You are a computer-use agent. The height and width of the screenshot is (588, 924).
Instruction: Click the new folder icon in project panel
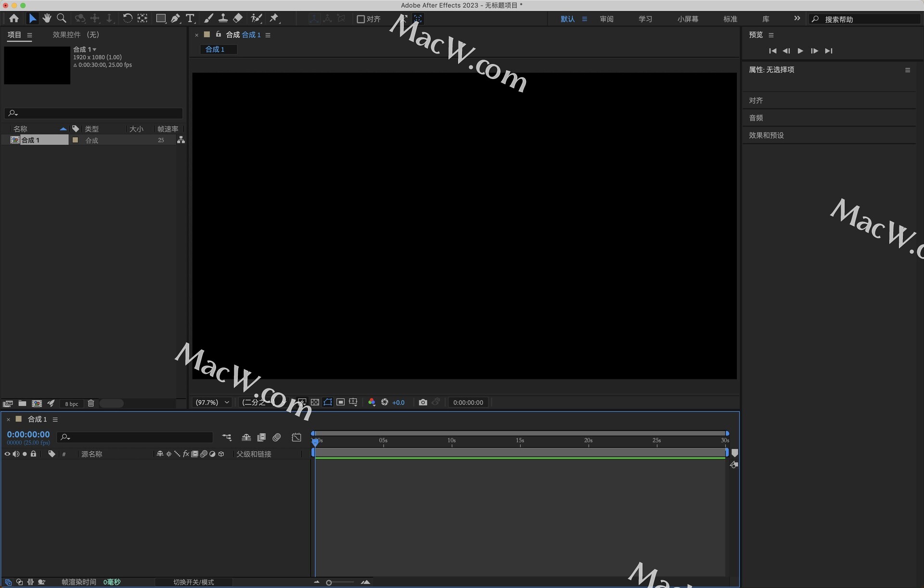click(22, 404)
